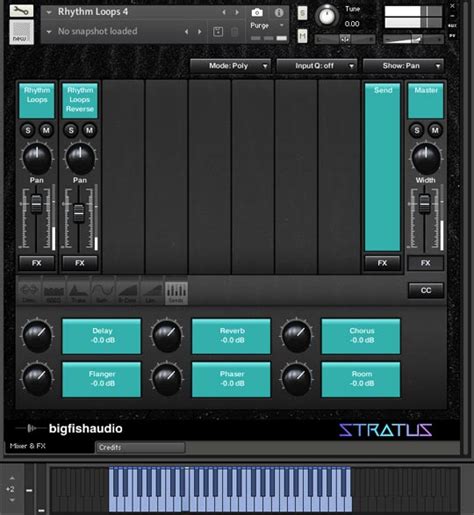Viewport: 474px width, 515px height.
Task: Toggle instrument Mute M button in header
Action: [x=302, y=36]
